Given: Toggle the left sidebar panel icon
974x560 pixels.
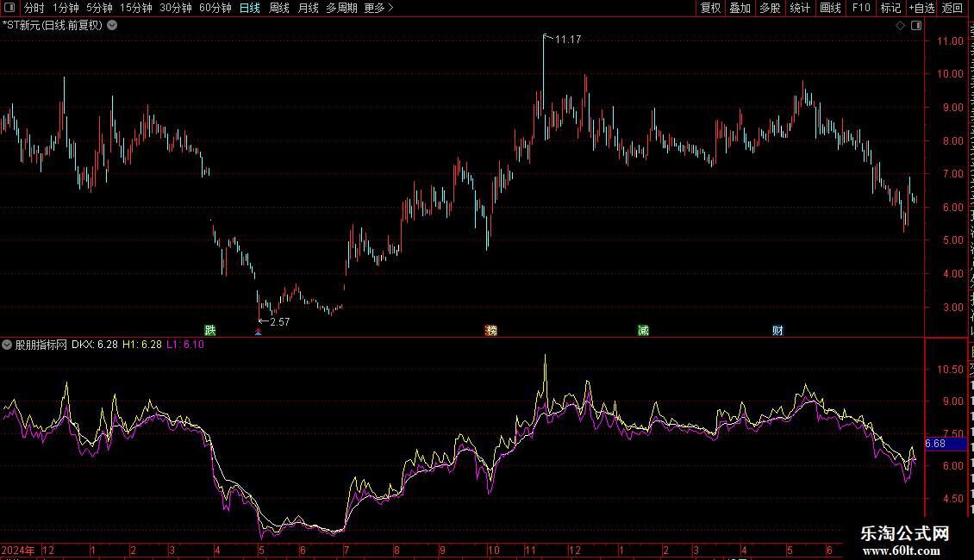Looking at the screenshot, I should [x=9, y=8].
